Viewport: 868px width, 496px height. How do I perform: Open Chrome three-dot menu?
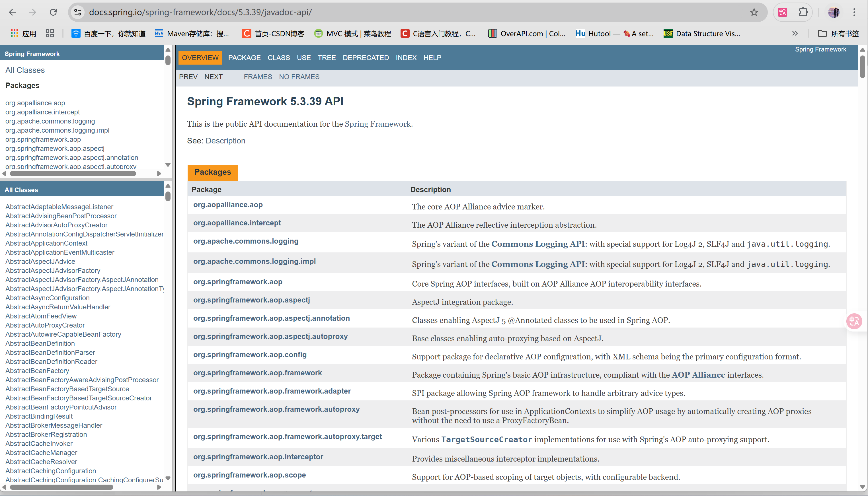pos(854,12)
